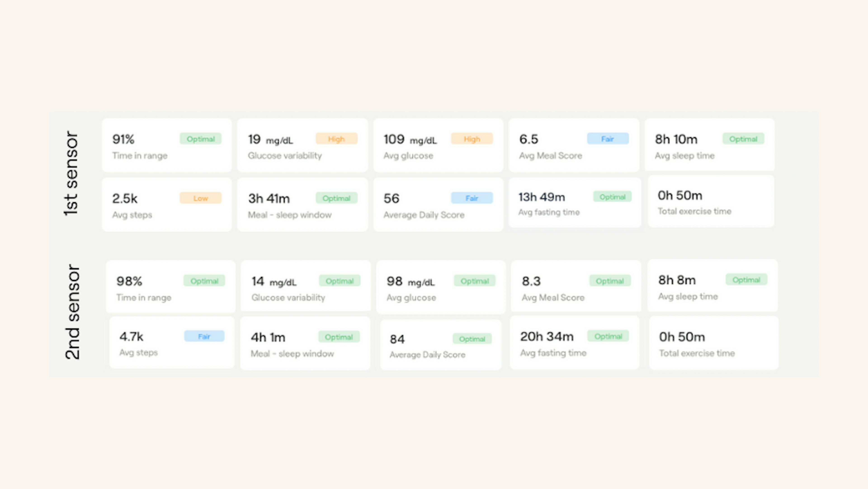Image resolution: width=868 pixels, height=489 pixels.
Task: Click Average Daily Score label under 56
Action: 424,215
